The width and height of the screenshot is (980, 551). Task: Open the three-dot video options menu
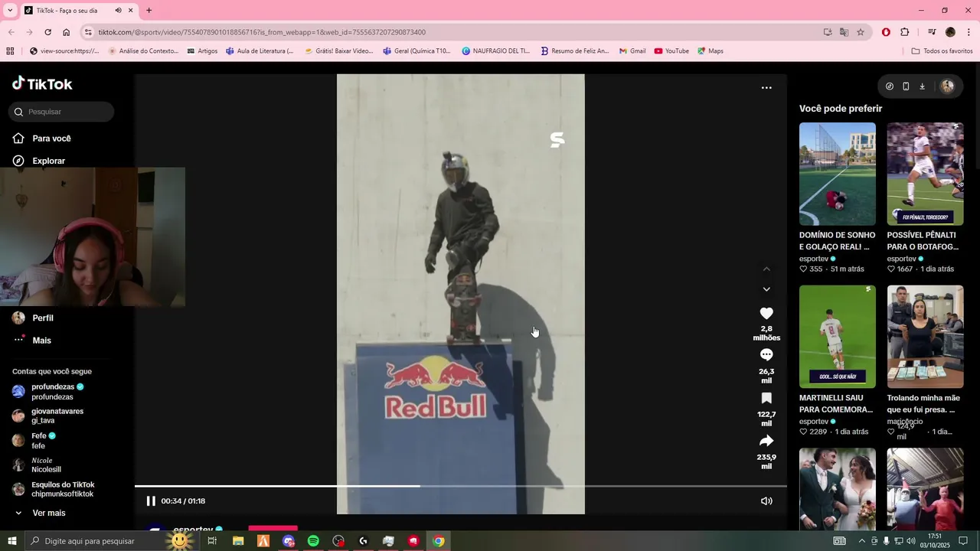[x=766, y=87]
